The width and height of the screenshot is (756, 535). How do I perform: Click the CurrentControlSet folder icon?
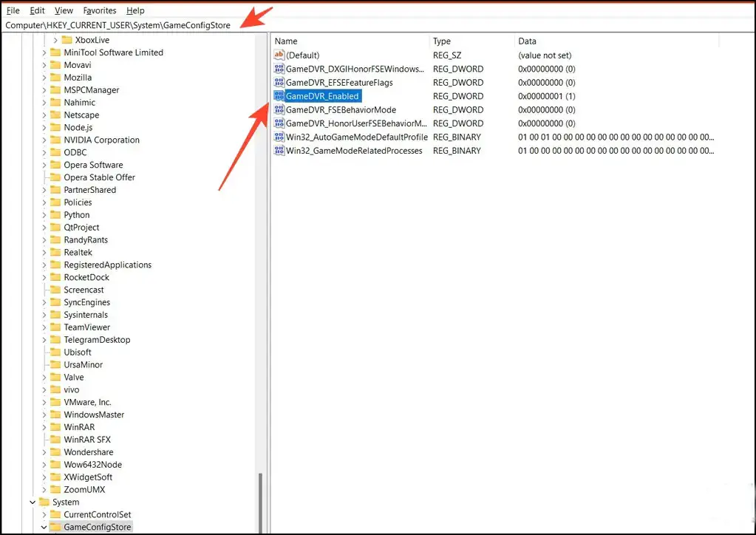(x=56, y=514)
